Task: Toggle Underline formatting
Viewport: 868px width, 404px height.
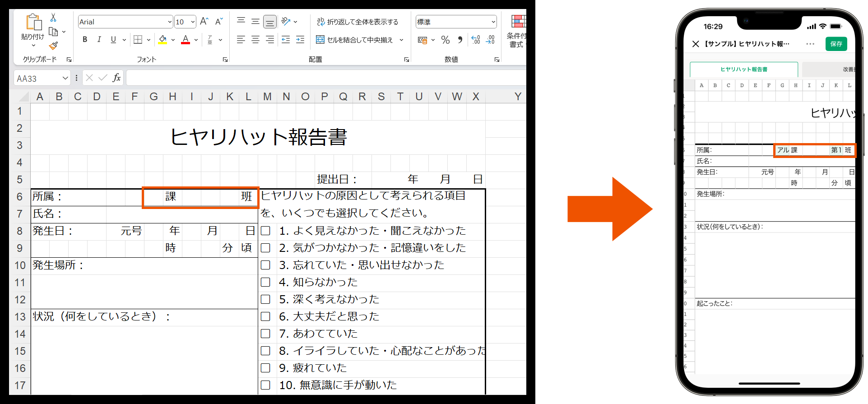Action: pyautogui.click(x=113, y=40)
